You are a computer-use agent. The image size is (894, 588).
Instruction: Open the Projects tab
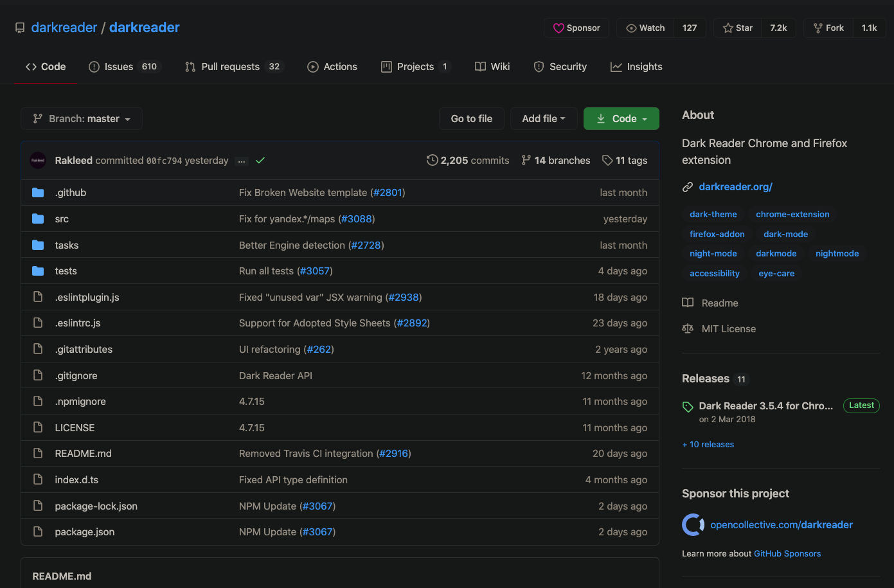(x=416, y=67)
